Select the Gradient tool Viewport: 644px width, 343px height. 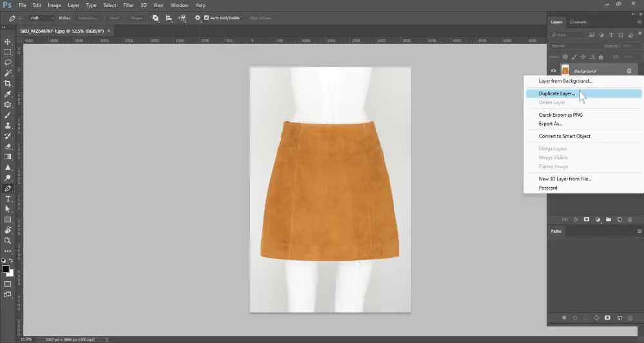point(7,157)
